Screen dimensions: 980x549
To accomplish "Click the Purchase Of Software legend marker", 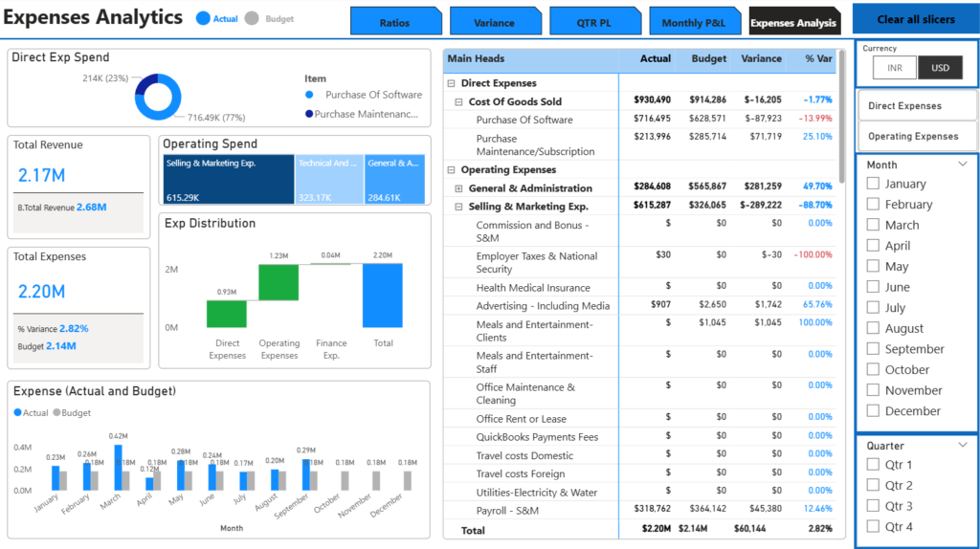I will 309,95.
